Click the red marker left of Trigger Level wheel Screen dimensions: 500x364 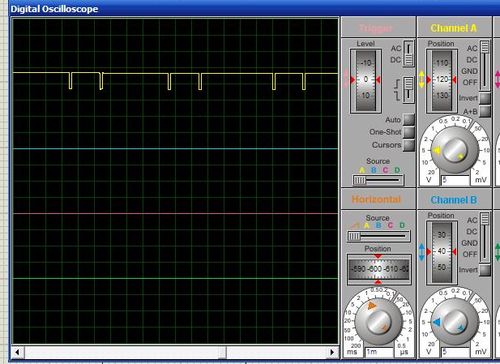coord(353,79)
